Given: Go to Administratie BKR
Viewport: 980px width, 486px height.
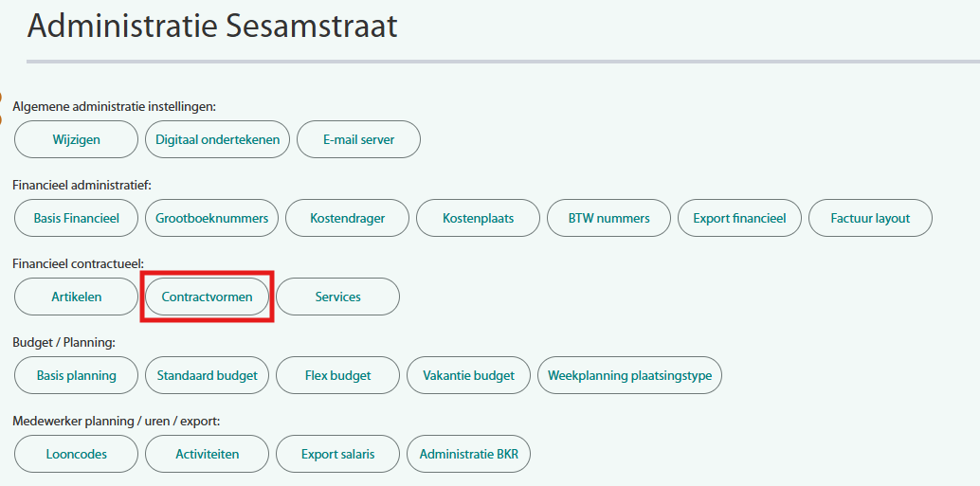Looking at the screenshot, I should point(468,454).
